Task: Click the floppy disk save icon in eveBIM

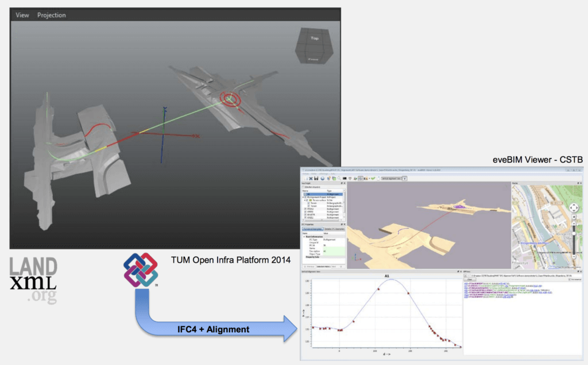Action: 316,178
